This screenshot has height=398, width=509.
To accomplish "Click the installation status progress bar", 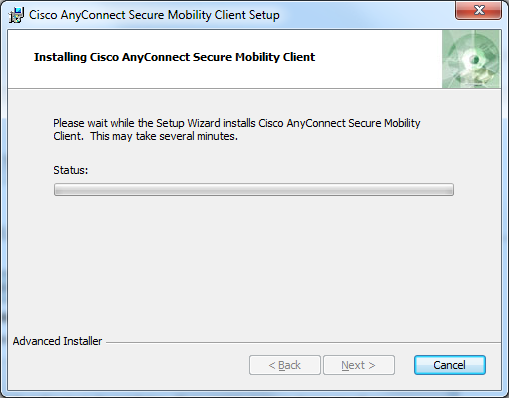I will (x=254, y=189).
